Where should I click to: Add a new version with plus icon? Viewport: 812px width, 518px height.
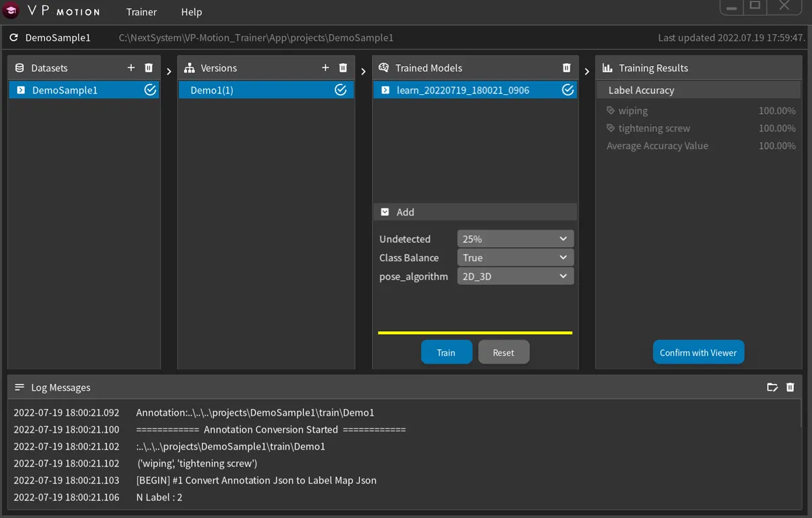click(x=325, y=68)
